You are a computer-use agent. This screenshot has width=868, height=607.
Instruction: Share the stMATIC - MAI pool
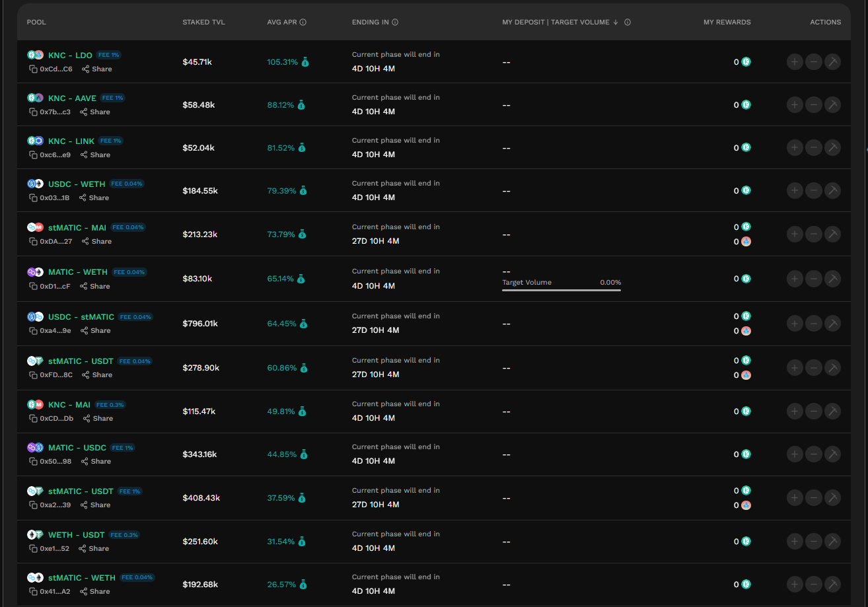pos(97,242)
